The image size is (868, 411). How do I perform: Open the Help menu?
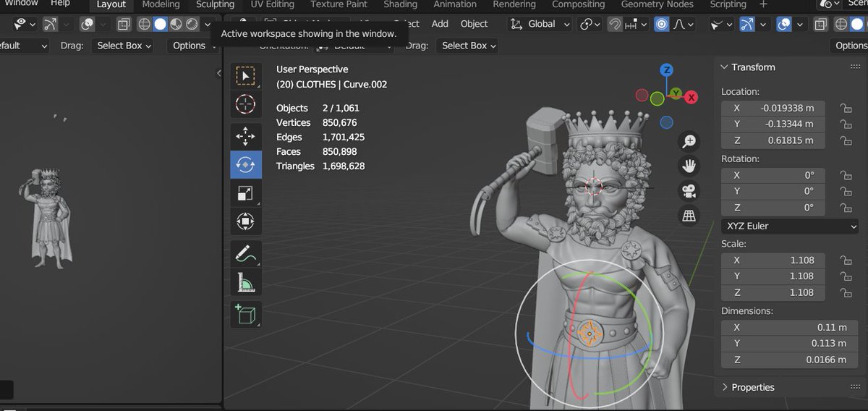click(x=60, y=4)
